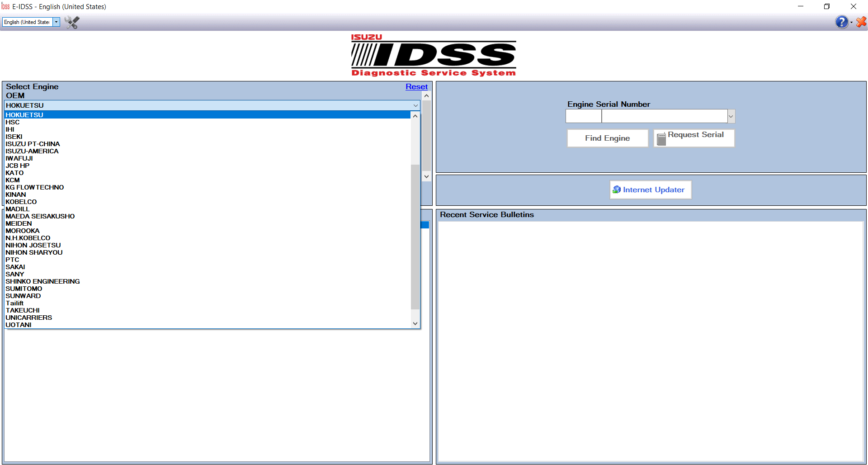
Task: Click the Find Engine button
Action: click(x=607, y=138)
